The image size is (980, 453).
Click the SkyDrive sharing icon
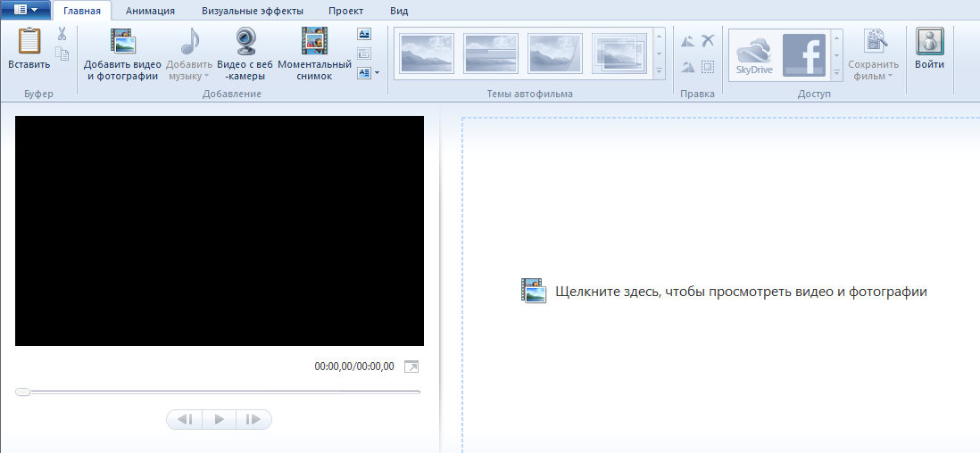(x=755, y=54)
